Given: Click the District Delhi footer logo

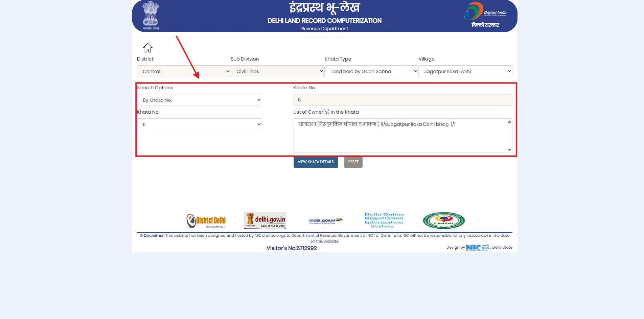Looking at the screenshot, I should (206, 220).
